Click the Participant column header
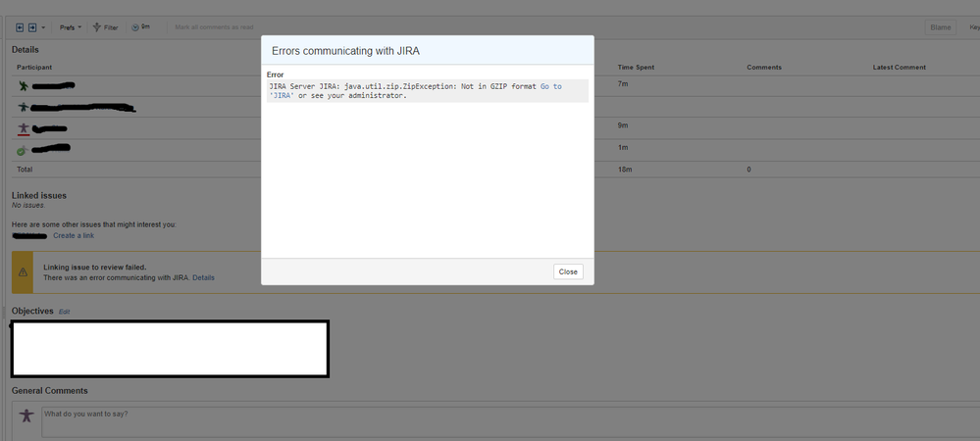The width and height of the screenshot is (980, 441). coord(33,68)
